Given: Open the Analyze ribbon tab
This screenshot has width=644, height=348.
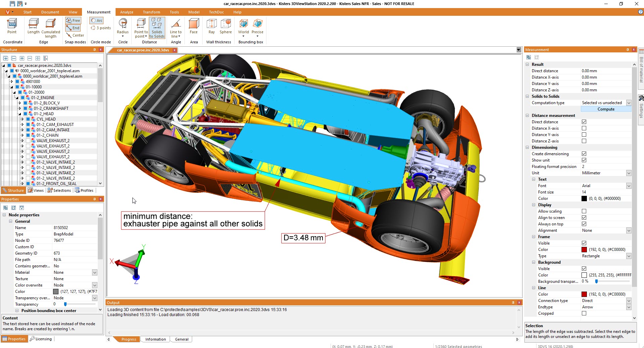Looking at the screenshot, I should coord(127,12).
